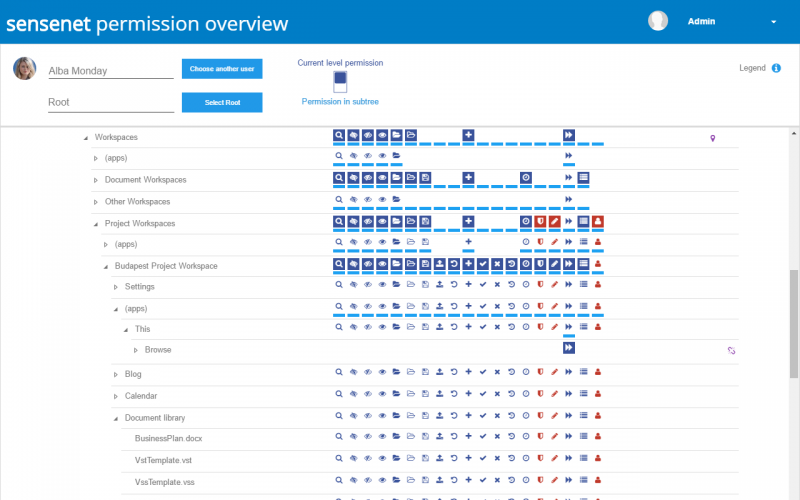This screenshot has width=800, height=500.
Task: Collapse the Project Workspaces node
Action: pos(95,224)
